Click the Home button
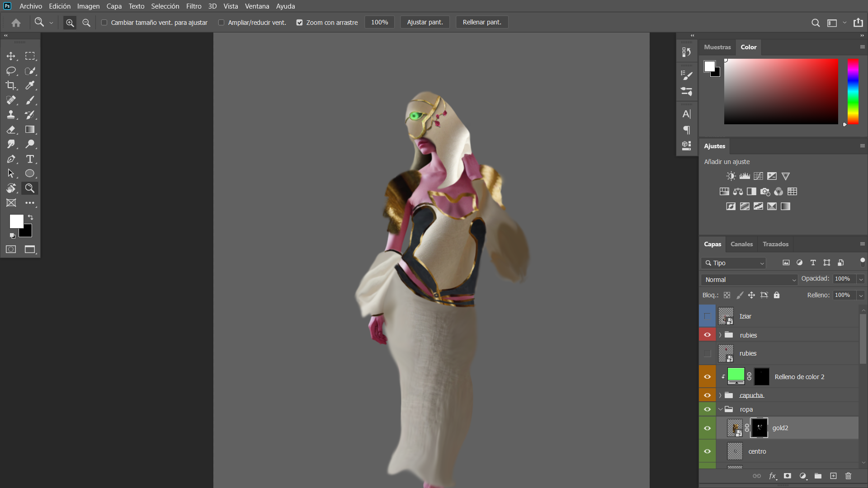 click(x=16, y=23)
